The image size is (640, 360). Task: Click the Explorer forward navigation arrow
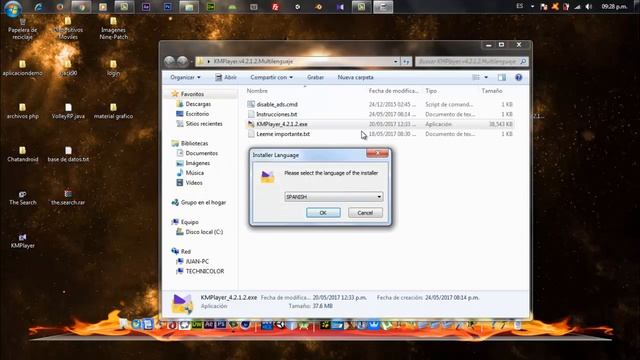(182, 61)
